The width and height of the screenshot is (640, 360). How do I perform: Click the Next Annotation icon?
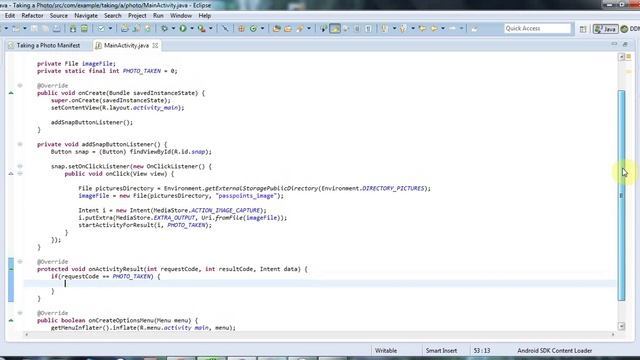tap(384, 29)
